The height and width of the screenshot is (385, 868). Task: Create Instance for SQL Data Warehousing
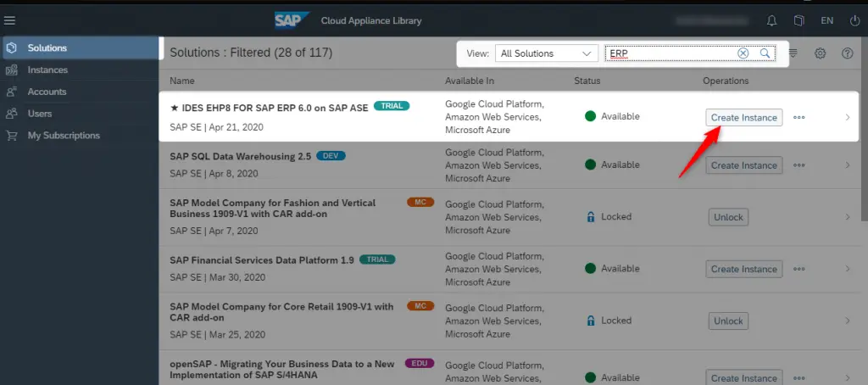point(743,165)
